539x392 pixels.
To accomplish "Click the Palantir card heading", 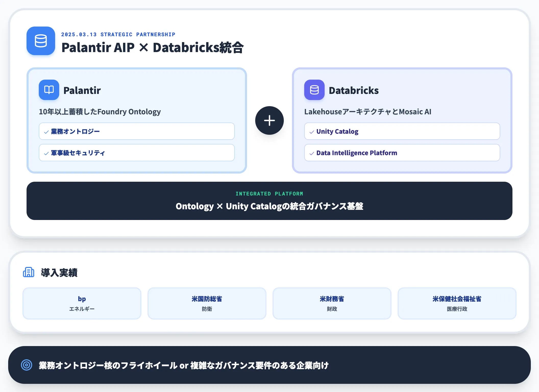I will (82, 90).
